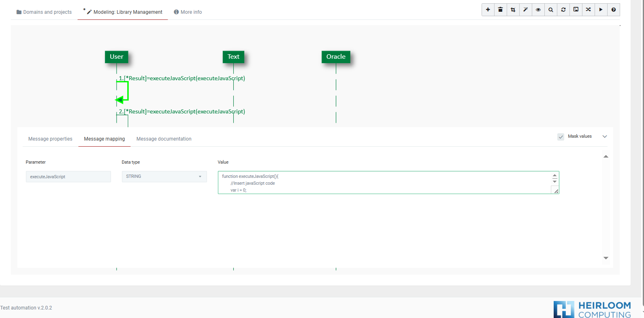644x318 pixels.
Task: Go to Domains and projects
Action: pos(44,12)
